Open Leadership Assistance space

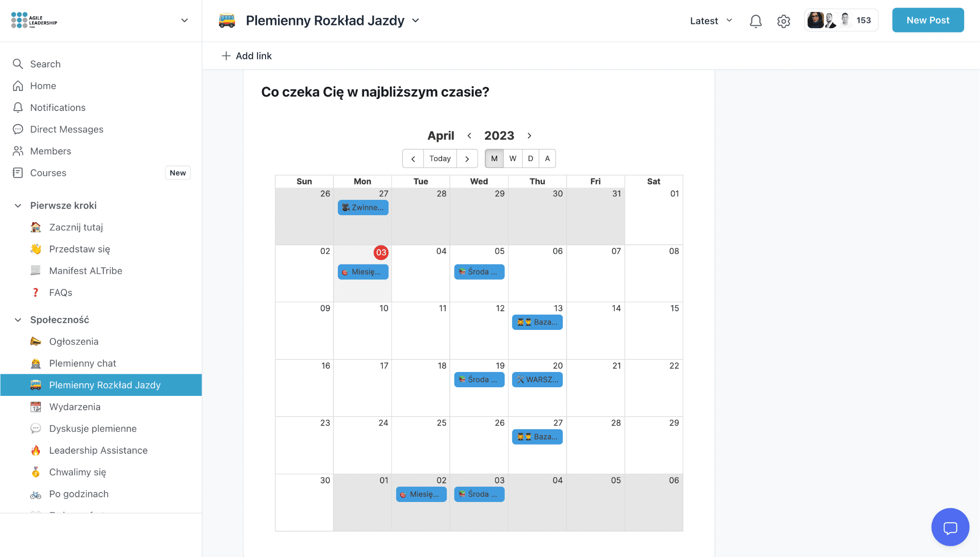click(x=98, y=450)
